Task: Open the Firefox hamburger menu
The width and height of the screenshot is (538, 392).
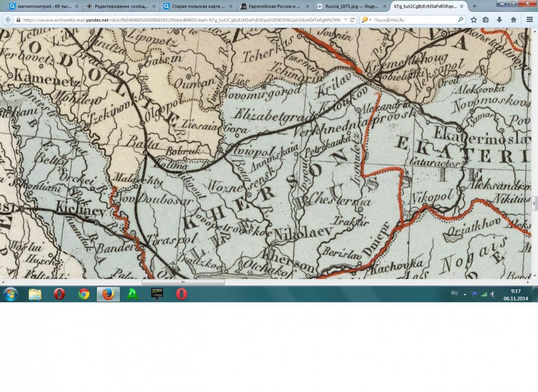Action: pyautogui.click(x=530, y=20)
